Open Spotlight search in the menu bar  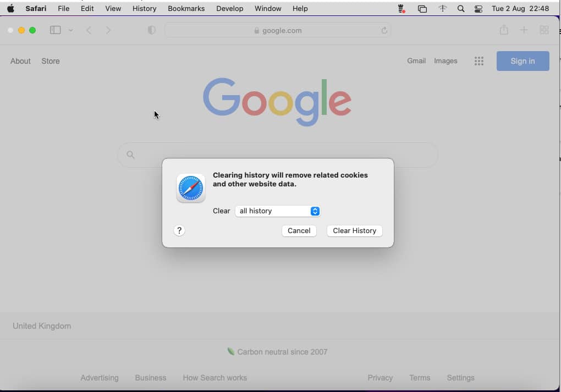(461, 9)
